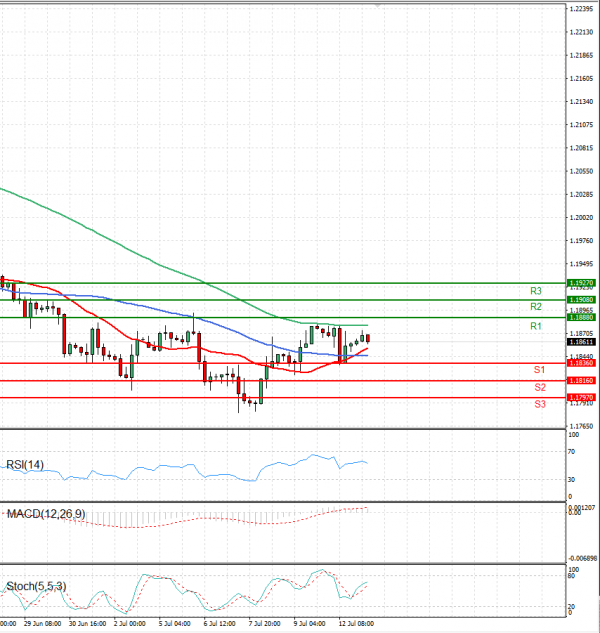Click the RSI 30 level label
Viewport: 600px width, 633px height.
571,480
